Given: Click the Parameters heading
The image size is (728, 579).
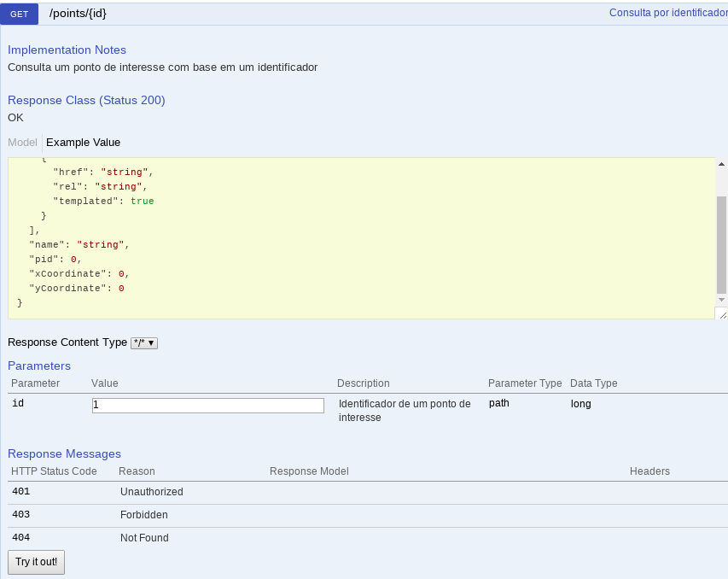Looking at the screenshot, I should (x=39, y=366).
